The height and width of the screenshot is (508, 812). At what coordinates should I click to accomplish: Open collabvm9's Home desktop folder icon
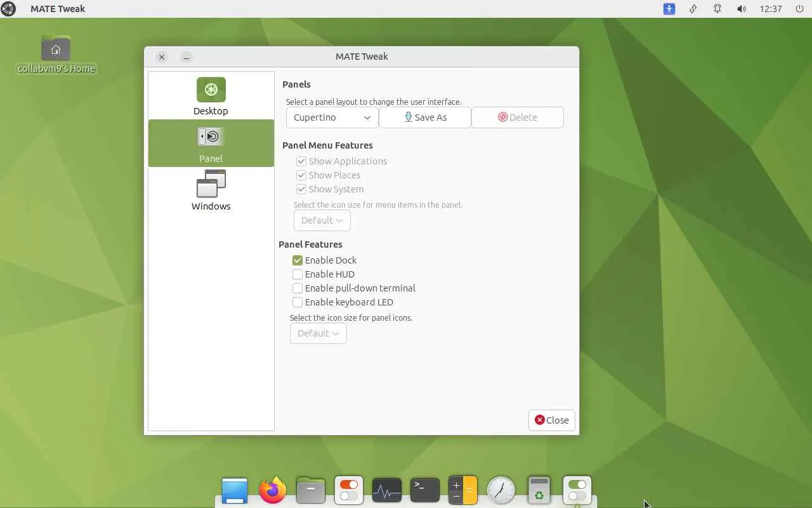click(56, 55)
